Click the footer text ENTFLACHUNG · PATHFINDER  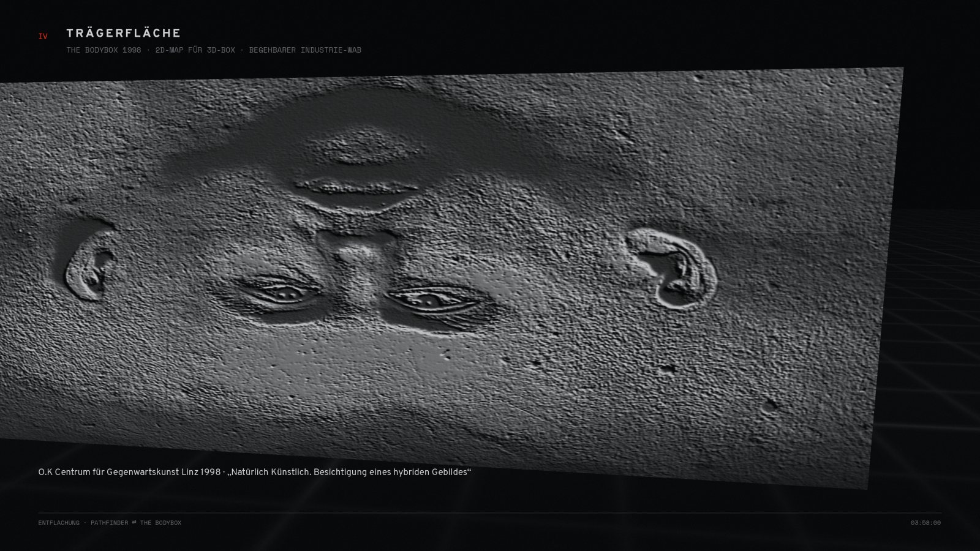tap(110, 523)
